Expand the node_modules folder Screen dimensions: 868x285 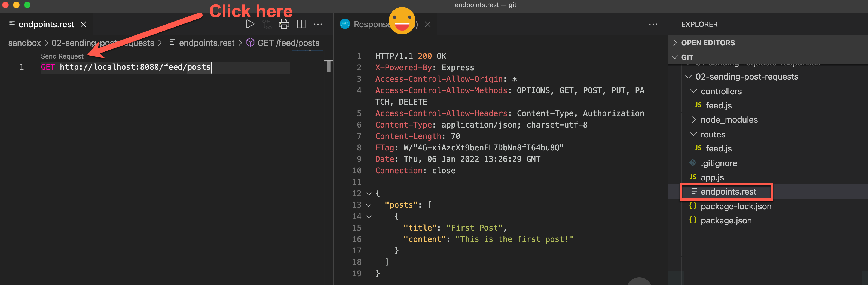tap(694, 119)
